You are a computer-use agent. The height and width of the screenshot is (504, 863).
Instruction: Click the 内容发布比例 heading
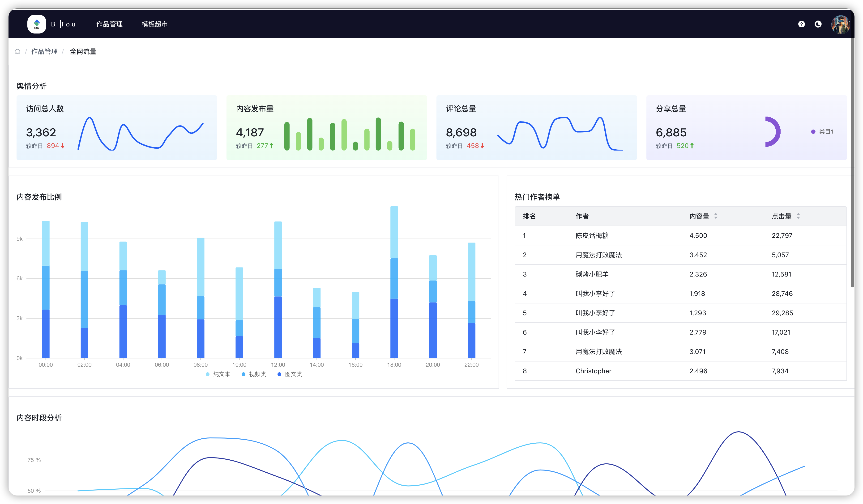39,197
